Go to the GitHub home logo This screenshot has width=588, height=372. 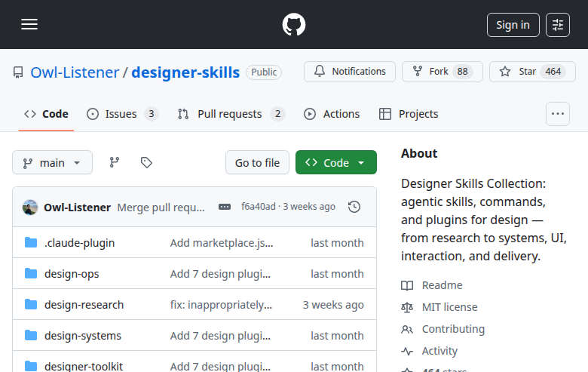pos(294,24)
